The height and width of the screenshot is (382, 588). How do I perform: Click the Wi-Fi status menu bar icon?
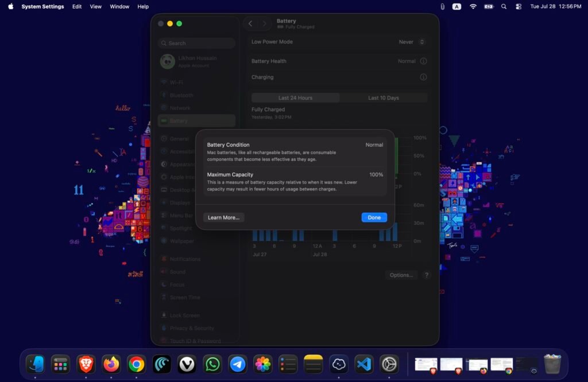click(473, 6)
